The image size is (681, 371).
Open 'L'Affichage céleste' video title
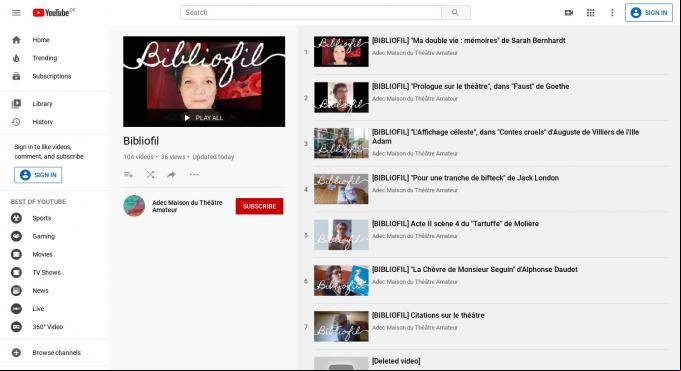click(x=505, y=136)
